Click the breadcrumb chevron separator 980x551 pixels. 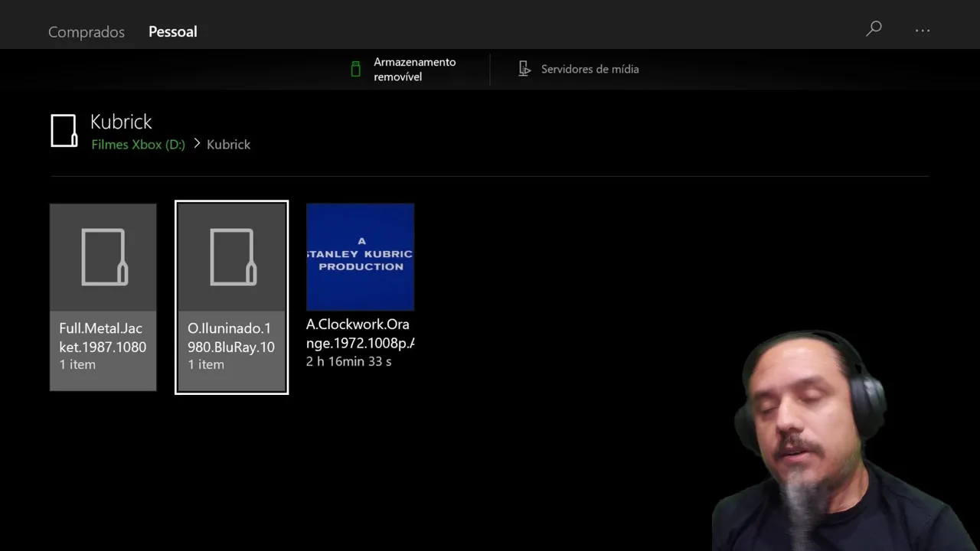pos(196,143)
